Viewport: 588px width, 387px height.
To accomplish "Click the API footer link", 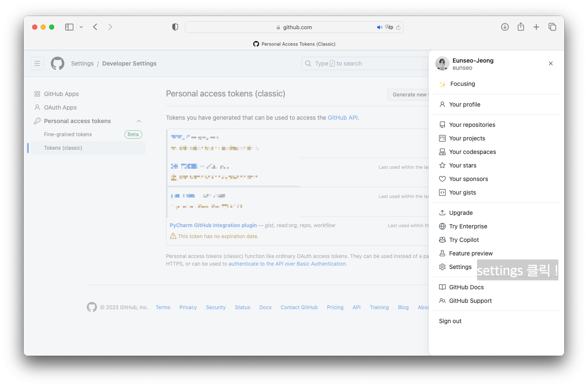I will [356, 307].
